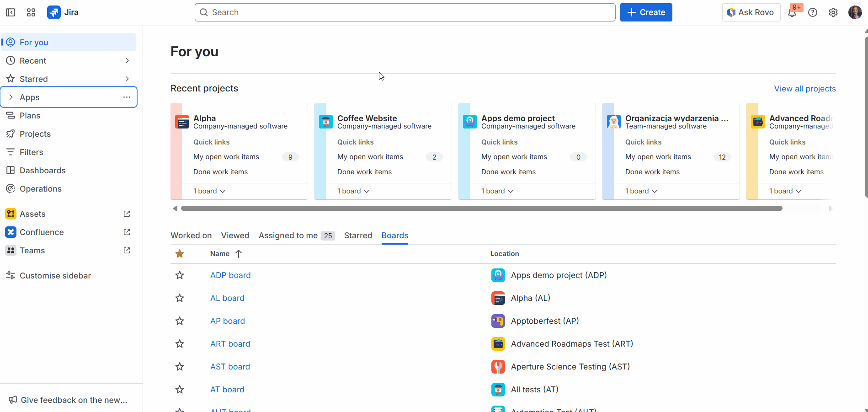
Task: Focus the Search input field
Action: 405,12
